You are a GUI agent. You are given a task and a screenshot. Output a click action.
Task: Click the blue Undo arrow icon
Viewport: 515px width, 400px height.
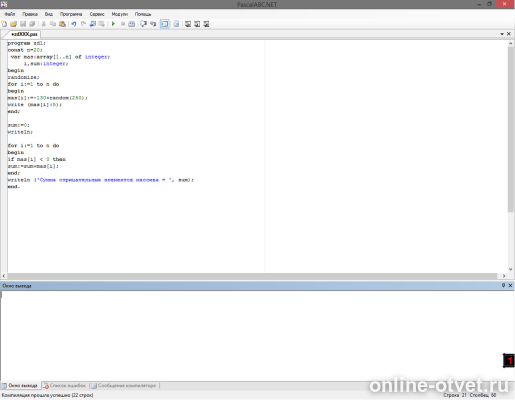point(74,24)
